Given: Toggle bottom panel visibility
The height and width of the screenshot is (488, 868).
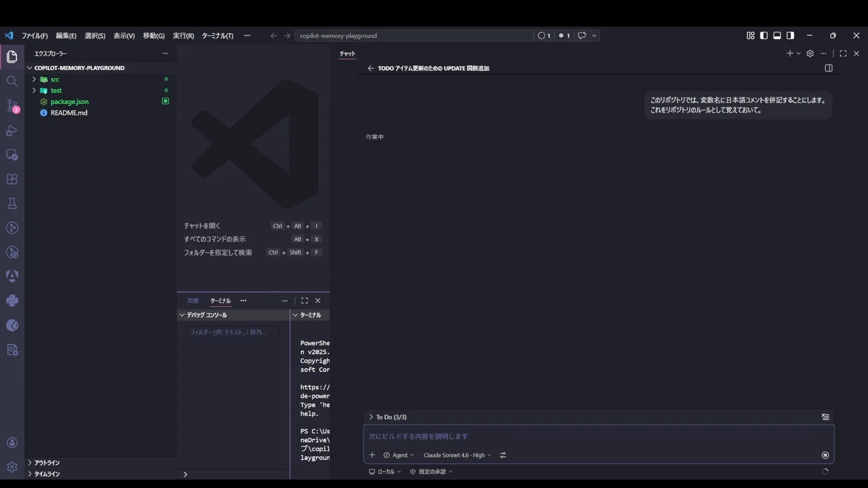Looking at the screenshot, I should [x=777, y=35].
